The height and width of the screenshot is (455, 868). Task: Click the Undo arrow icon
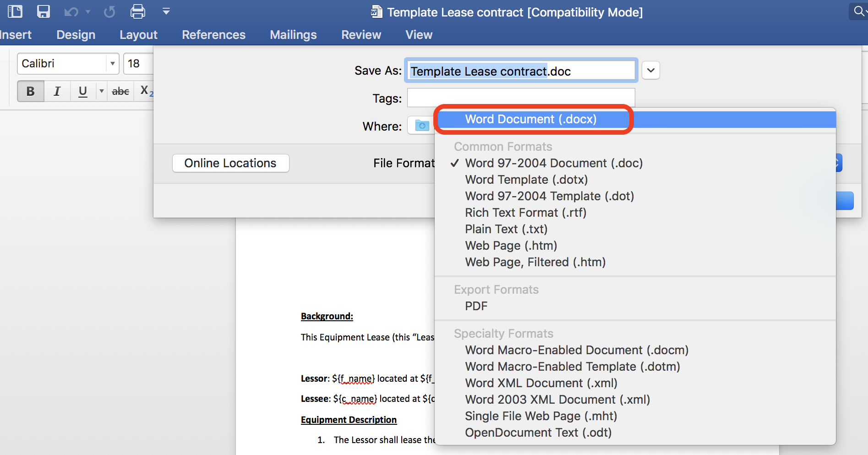pyautogui.click(x=71, y=12)
